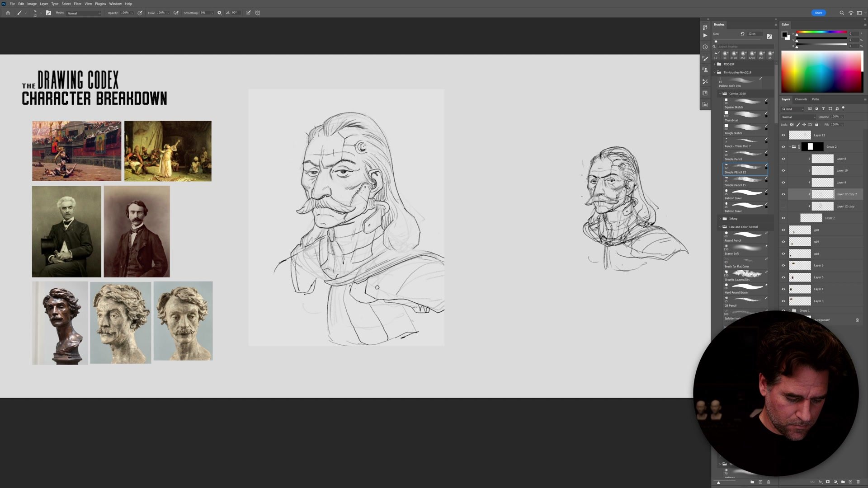Viewport: 868px width, 488px height.
Task: Toggle visibility of Layer 12 copy 2
Action: [x=783, y=194]
